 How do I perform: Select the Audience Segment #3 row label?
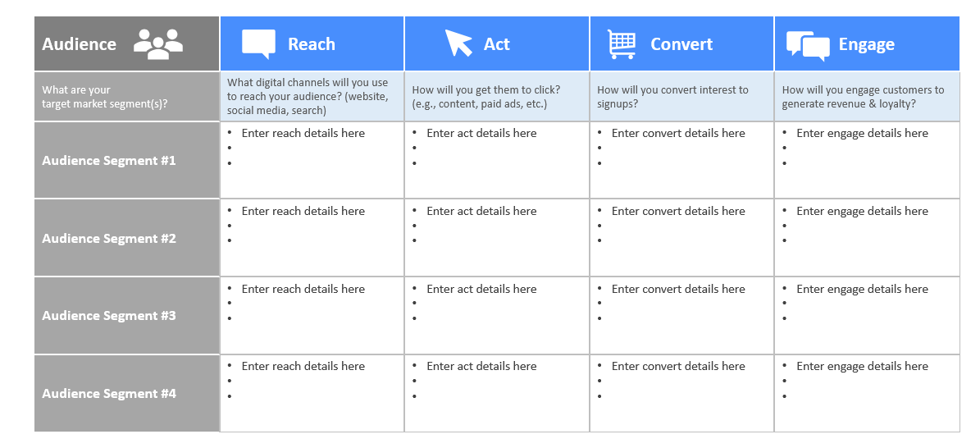pos(109,316)
